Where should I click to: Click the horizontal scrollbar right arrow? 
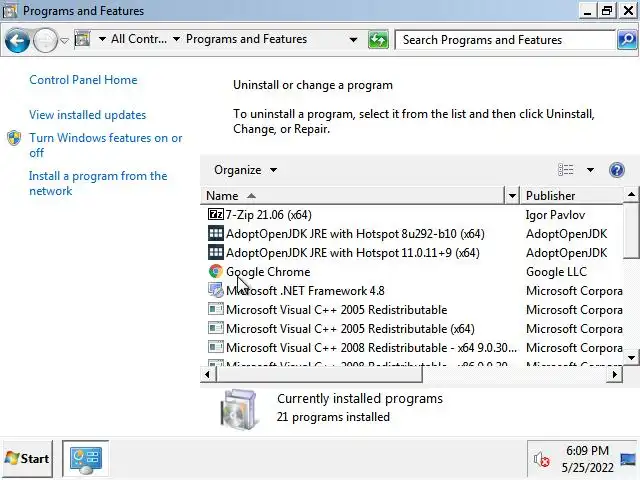click(615, 374)
